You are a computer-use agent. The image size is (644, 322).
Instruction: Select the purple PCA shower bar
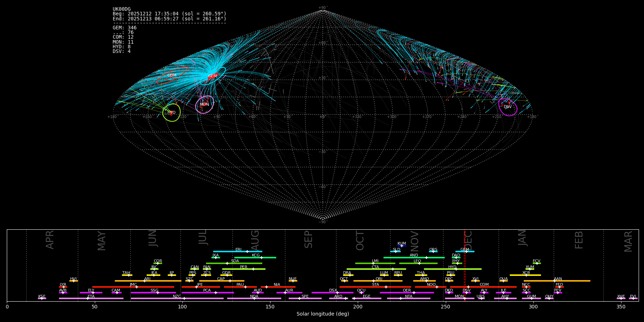208,293
